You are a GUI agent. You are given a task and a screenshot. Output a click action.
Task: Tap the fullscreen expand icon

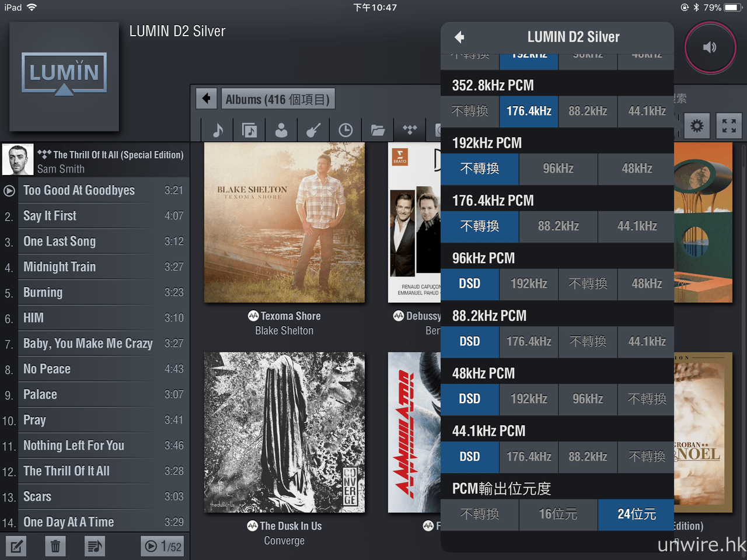pyautogui.click(x=728, y=125)
